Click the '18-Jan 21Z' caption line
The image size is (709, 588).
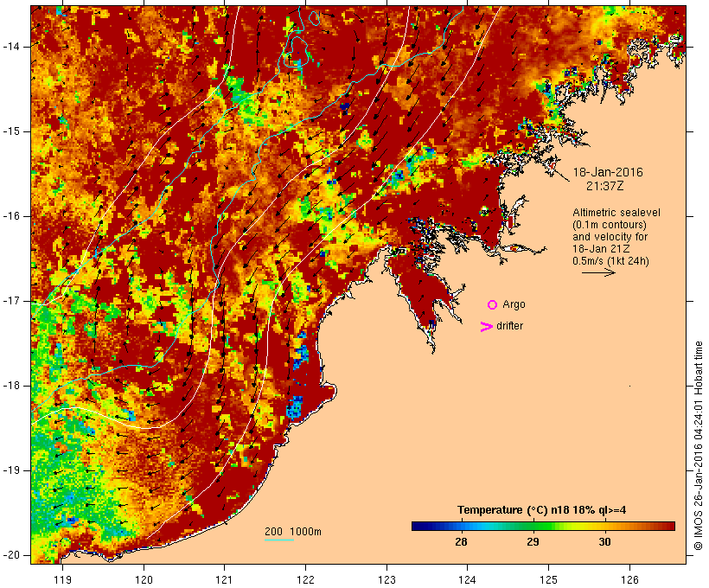tap(602, 249)
